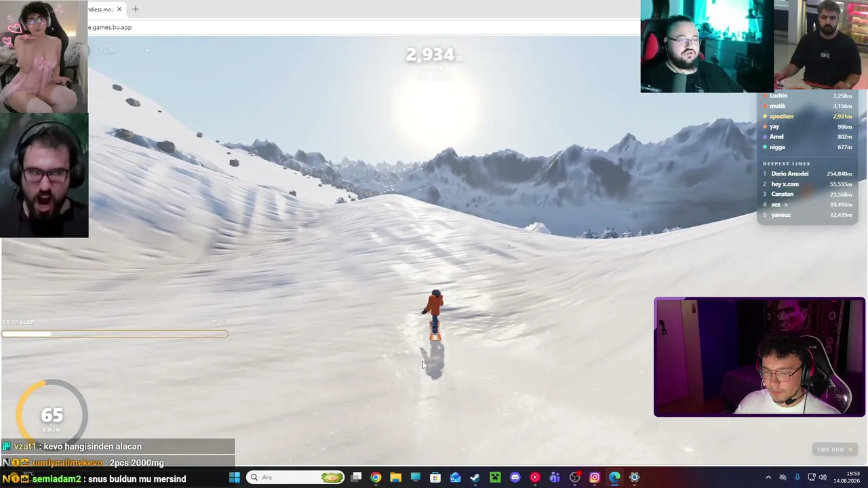Open the red music app on taskbar
Screen dimensions: 868x488
pos(534,477)
